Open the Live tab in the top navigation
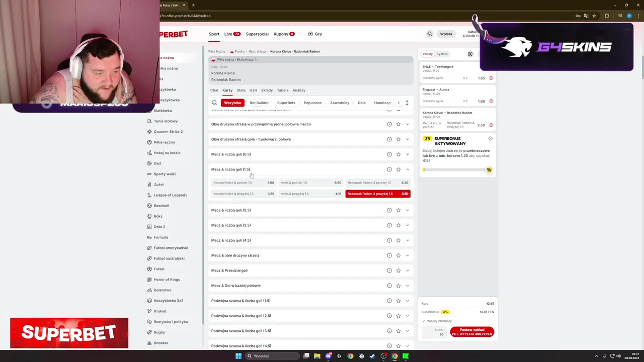 coord(232,34)
